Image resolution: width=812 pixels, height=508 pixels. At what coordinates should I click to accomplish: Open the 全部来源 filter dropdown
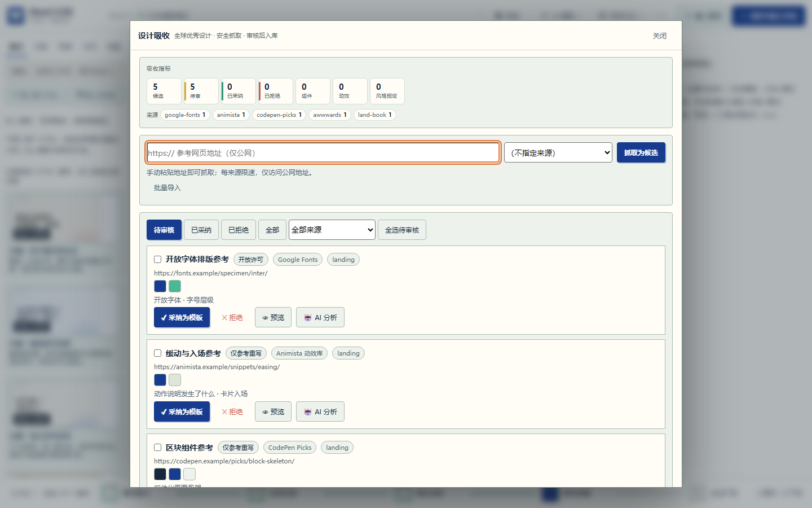(332, 230)
